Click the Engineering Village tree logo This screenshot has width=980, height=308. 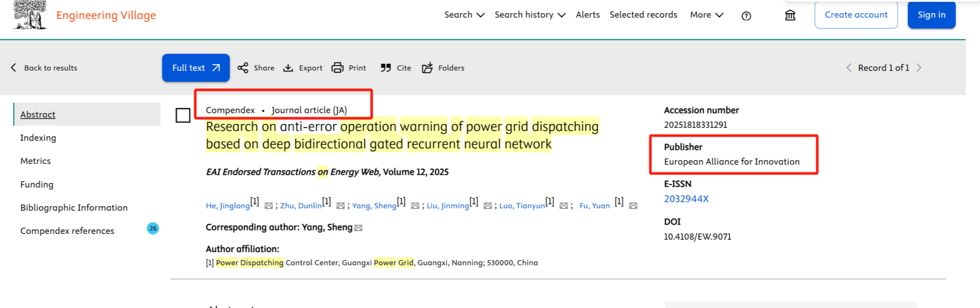[30, 14]
